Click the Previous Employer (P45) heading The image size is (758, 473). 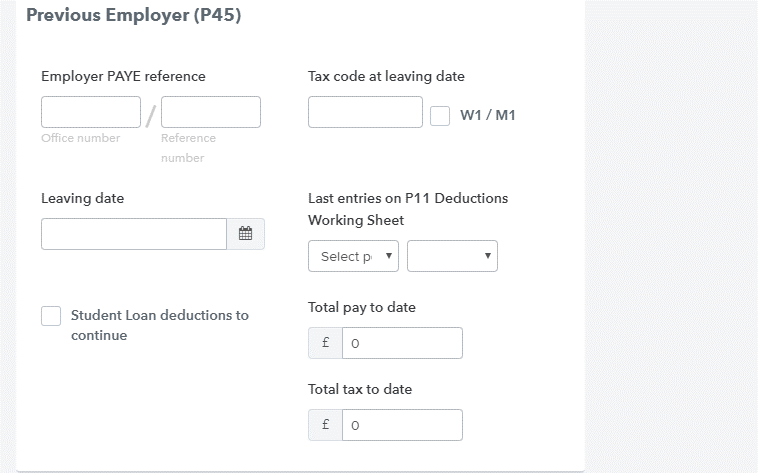(133, 16)
